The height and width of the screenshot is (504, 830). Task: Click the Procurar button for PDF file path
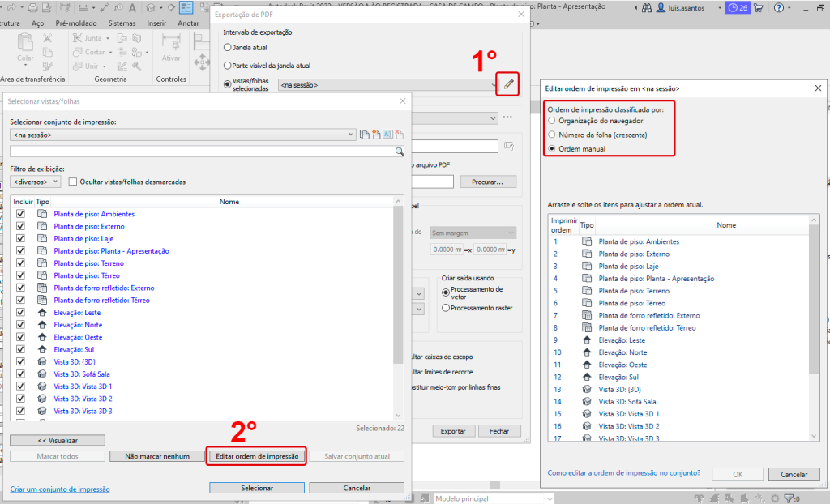pos(487,182)
